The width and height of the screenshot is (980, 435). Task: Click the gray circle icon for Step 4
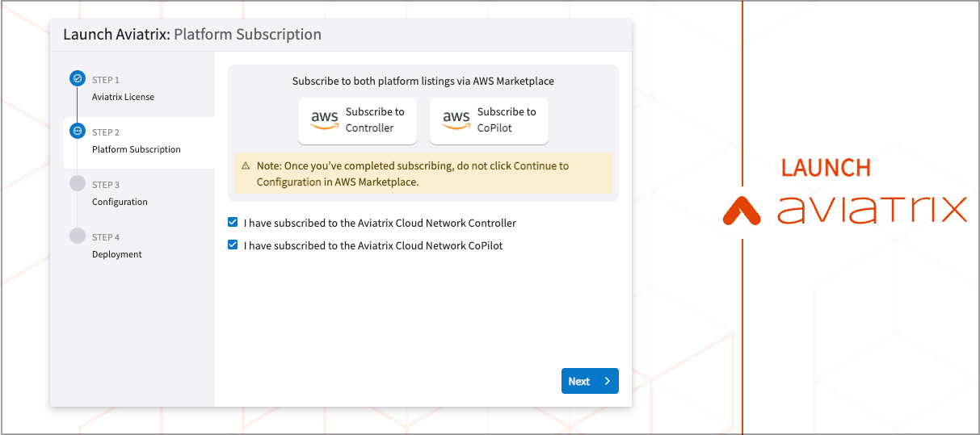coord(78,236)
